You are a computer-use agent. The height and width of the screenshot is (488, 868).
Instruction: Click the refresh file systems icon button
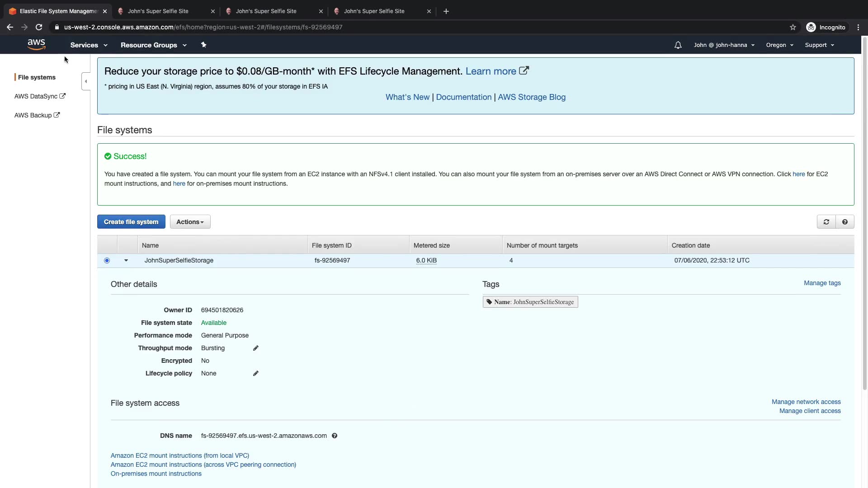pos(826,222)
